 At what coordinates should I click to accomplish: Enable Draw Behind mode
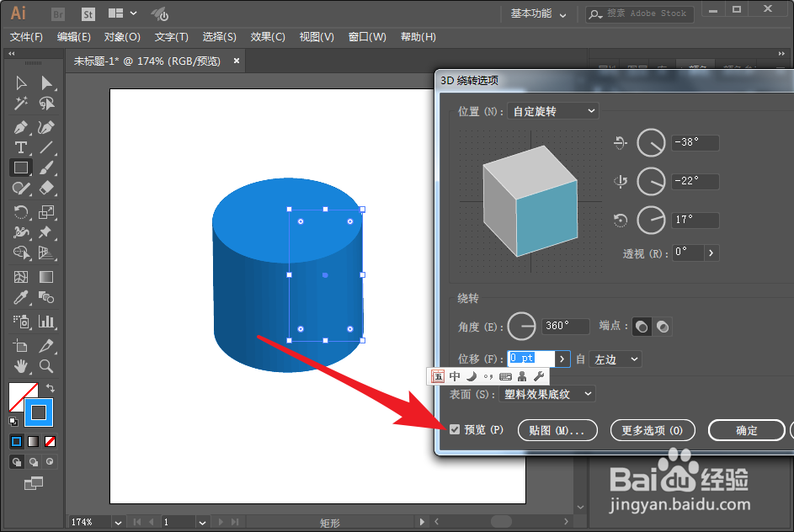[34, 461]
